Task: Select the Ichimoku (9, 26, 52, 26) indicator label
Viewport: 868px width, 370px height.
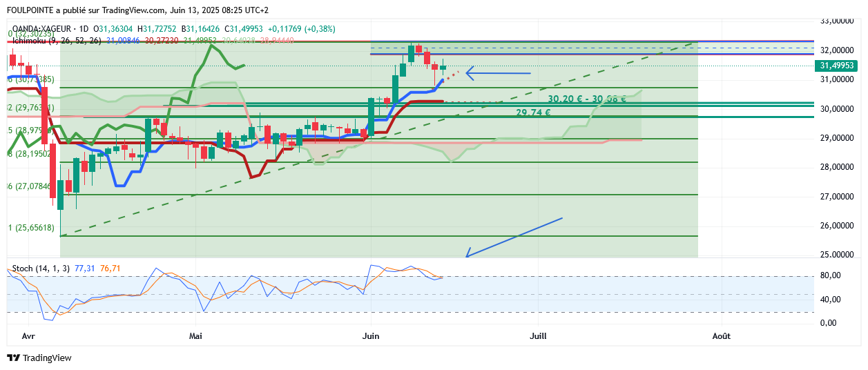Action: [57, 41]
